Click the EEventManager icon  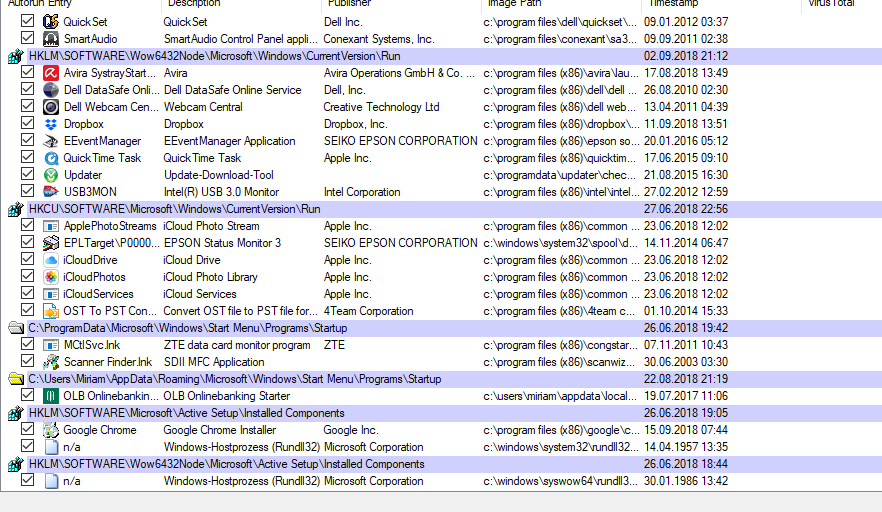click(x=51, y=141)
